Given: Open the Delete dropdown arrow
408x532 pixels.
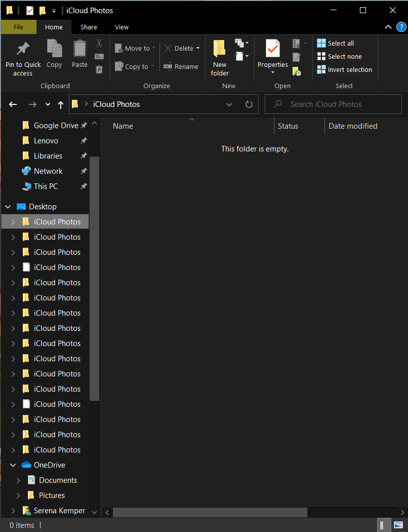Looking at the screenshot, I should (x=198, y=48).
